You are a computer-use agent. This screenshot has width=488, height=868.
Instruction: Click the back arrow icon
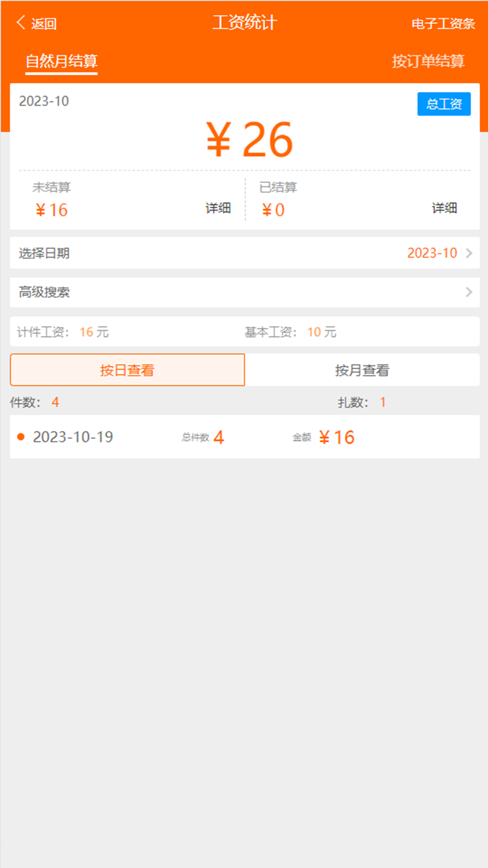click(20, 22)
